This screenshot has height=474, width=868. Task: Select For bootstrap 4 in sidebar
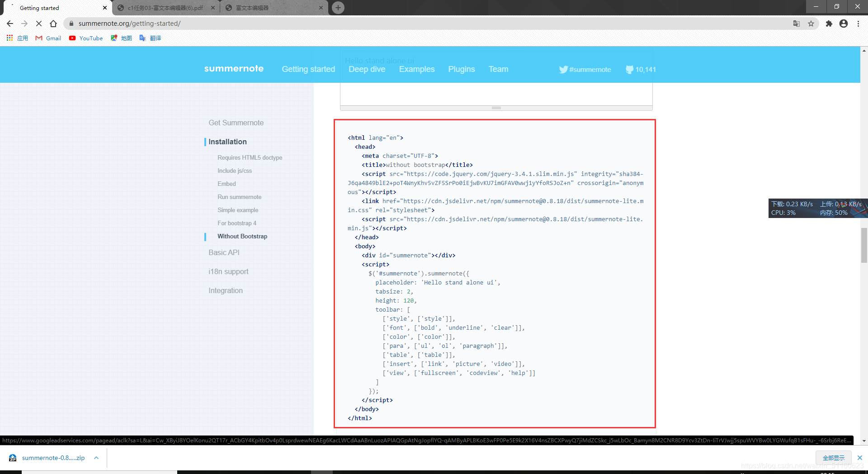[x=237, y=223]
